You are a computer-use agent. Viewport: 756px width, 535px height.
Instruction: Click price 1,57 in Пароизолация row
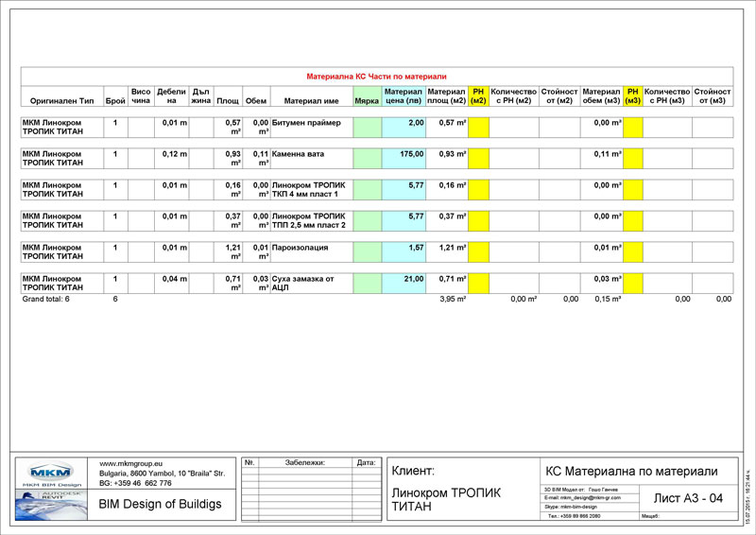(x=416, y=248)
